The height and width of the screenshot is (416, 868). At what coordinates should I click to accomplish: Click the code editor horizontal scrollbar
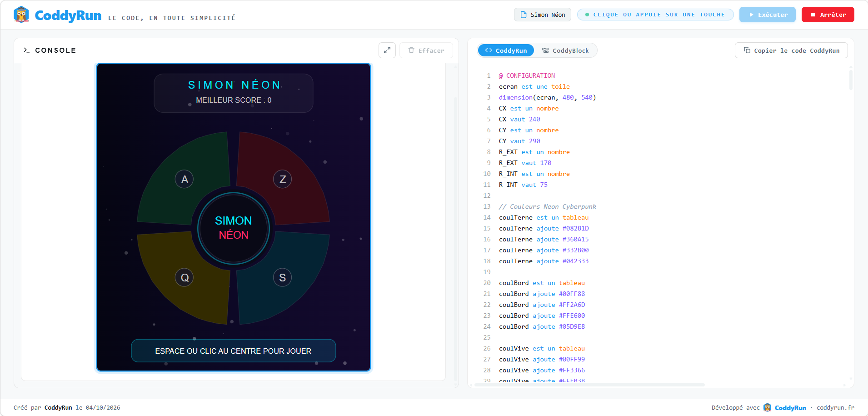point(589,385)
